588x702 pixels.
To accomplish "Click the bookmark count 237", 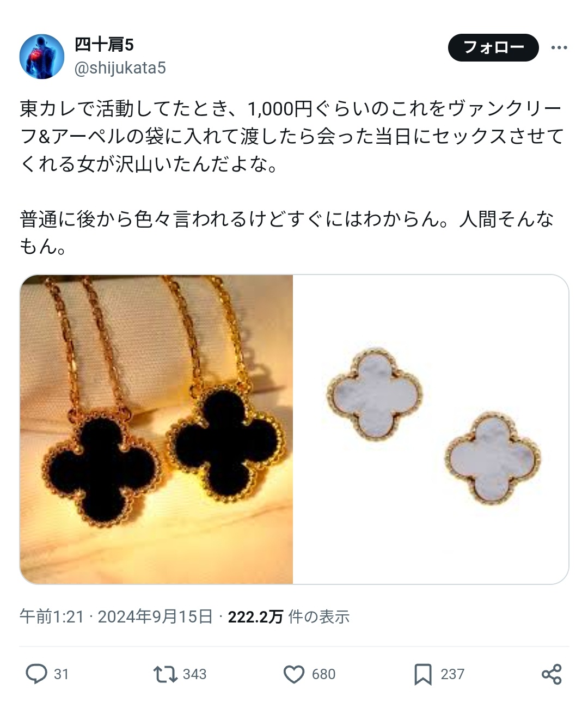I will click(x=452, y=674).
